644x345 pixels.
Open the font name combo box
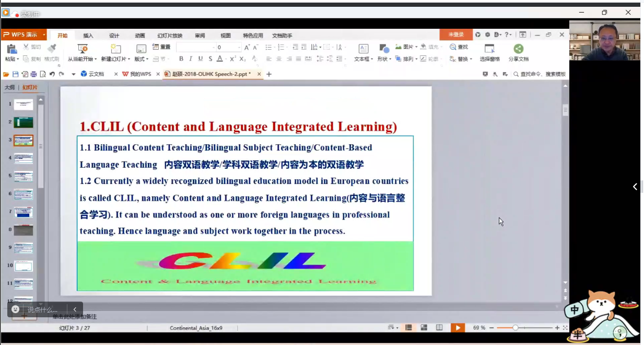pyautogui.click(x=196, y=48)
